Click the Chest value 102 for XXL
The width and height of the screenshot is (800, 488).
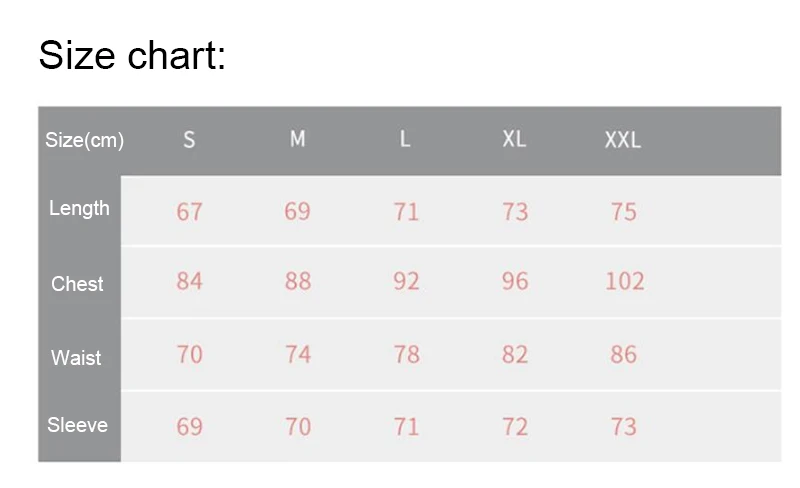point(624,281)
